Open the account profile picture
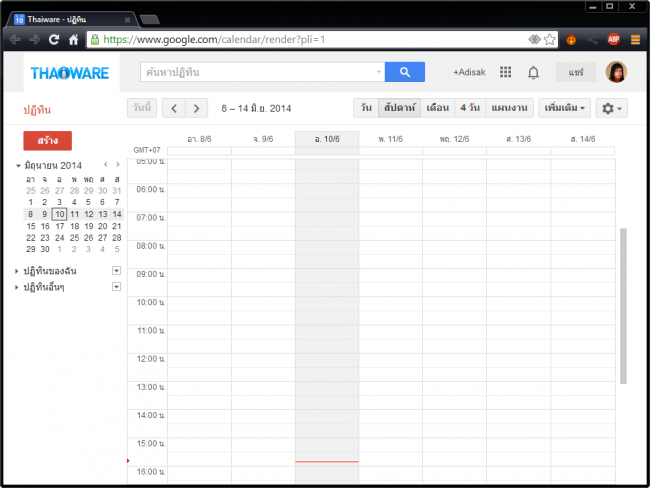This screenshot has height=488, width=650. tap(616, 72)
